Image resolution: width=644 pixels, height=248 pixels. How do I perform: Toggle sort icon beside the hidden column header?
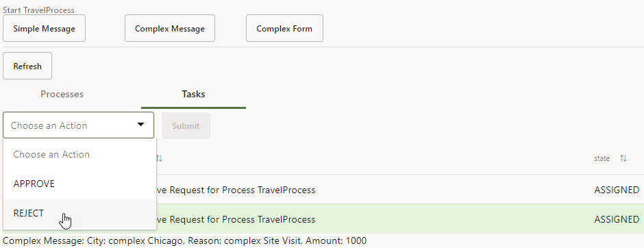click(x=160, y=158)
